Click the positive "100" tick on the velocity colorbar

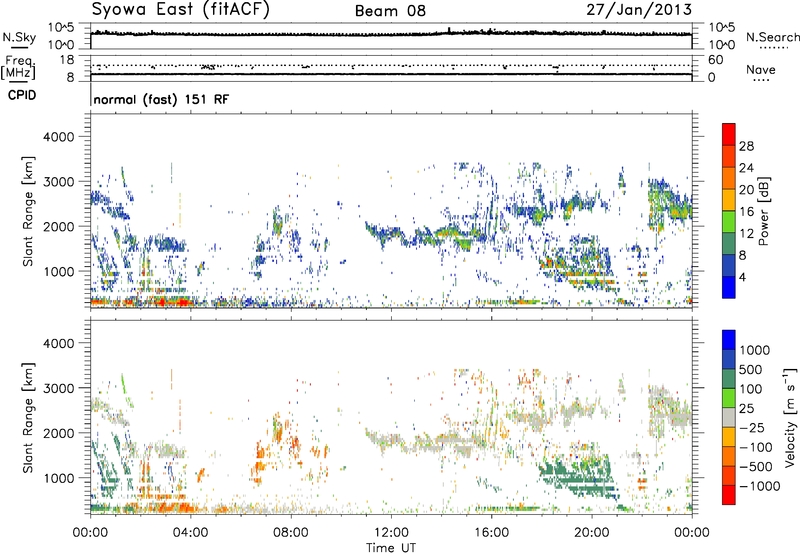[751, 389]
